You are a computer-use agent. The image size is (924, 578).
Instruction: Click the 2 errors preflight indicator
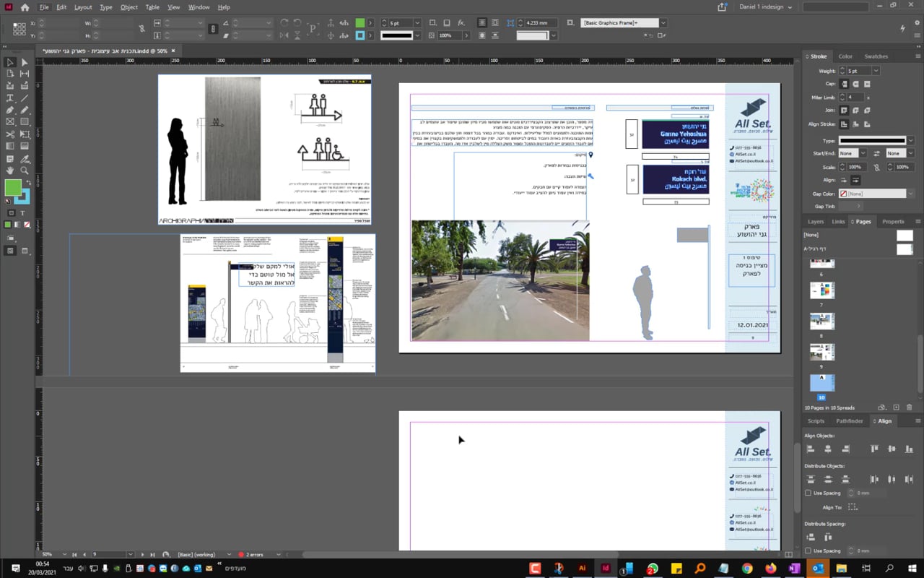pos(254,554)
